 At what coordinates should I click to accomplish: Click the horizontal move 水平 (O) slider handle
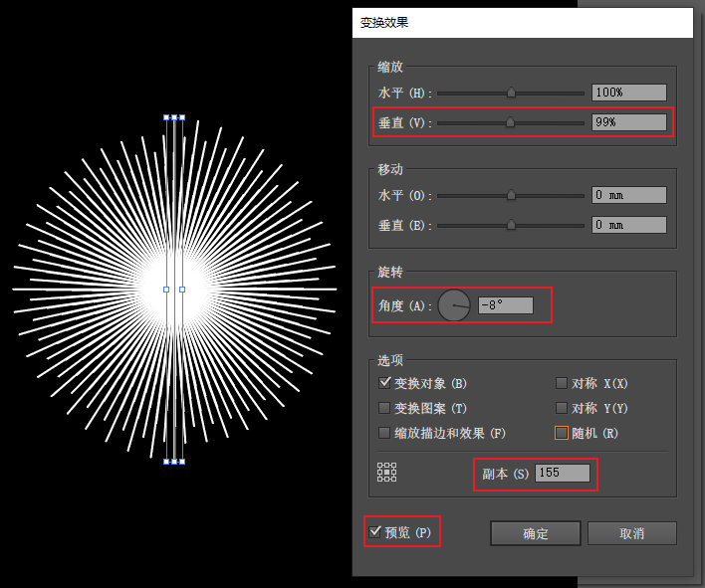coord(511,195)
